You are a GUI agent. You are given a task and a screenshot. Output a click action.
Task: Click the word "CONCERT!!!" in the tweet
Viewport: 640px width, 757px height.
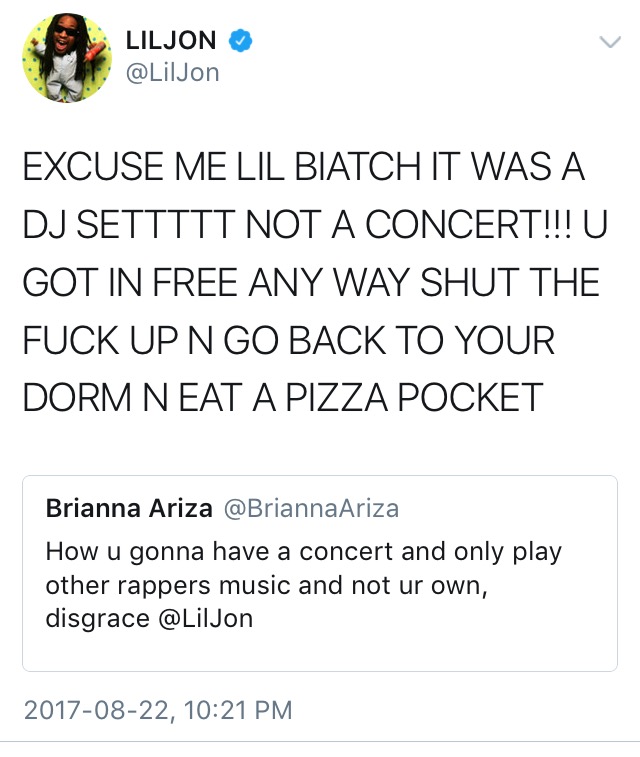(466, 226)
